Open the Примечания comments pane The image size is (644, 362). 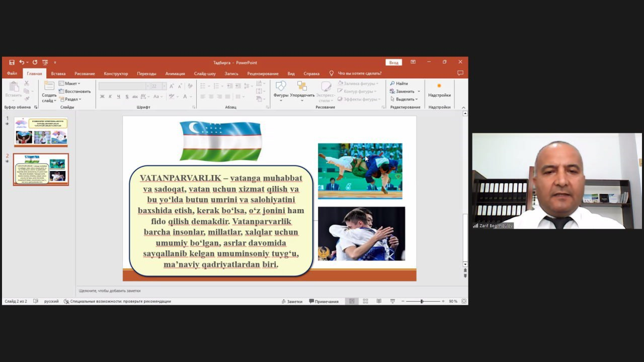[324, 301]
